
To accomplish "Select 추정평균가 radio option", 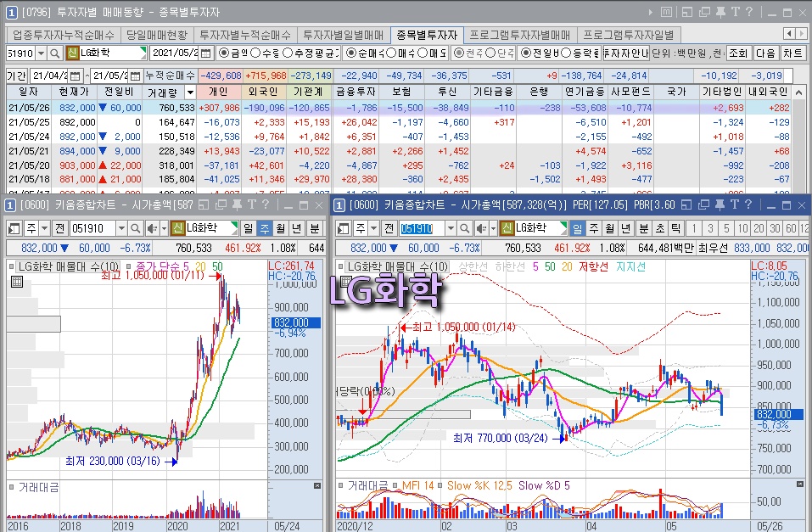I will [288, 53].
